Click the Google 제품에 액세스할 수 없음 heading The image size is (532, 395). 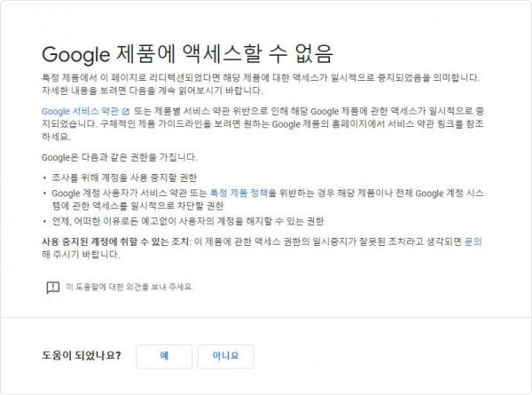click(187, 54)
